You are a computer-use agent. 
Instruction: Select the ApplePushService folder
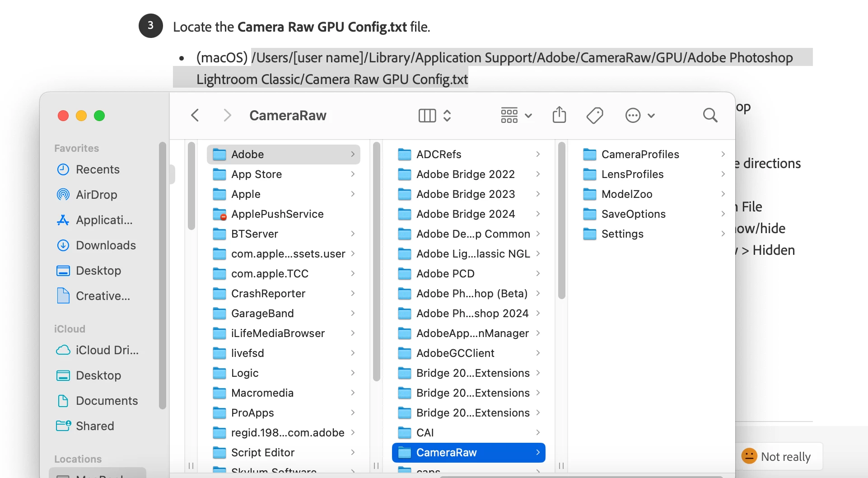tap(283, 214)
